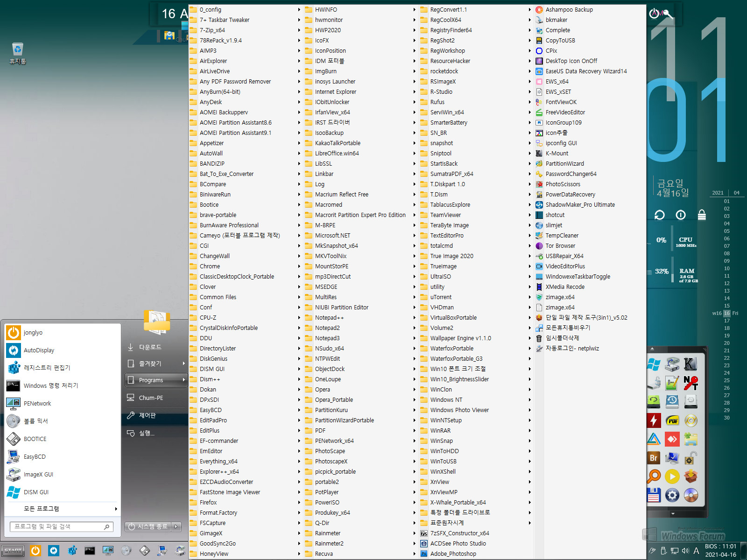This screenshot has width=747, height=560.
Task: Click the START button
Action: coord(13,551)
